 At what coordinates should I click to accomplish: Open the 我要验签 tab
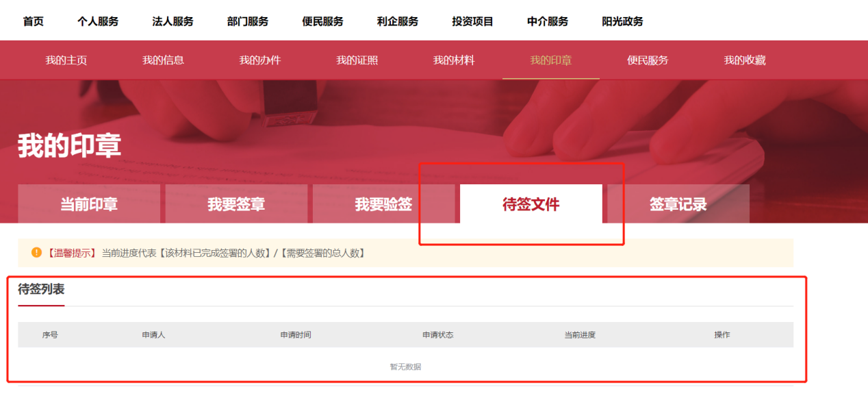[x=383, y=204]
